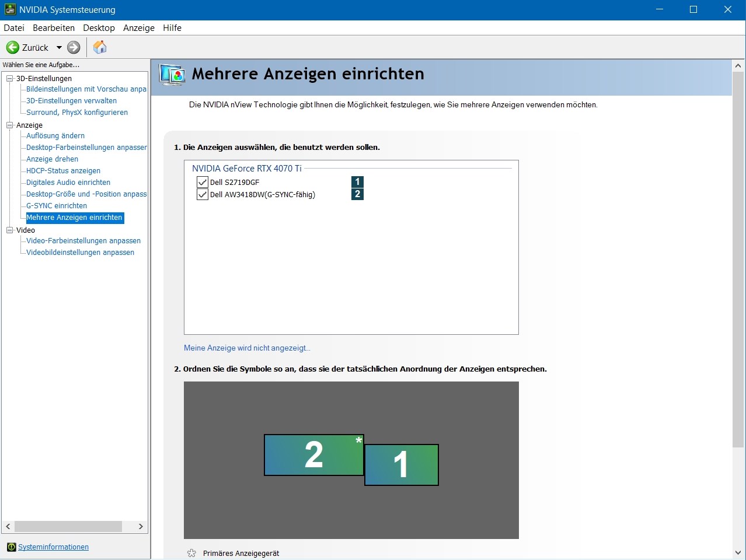Viewport: 746px width, 560px height.
Task: Click the Zurück back button label
Action: click(35, 48)
